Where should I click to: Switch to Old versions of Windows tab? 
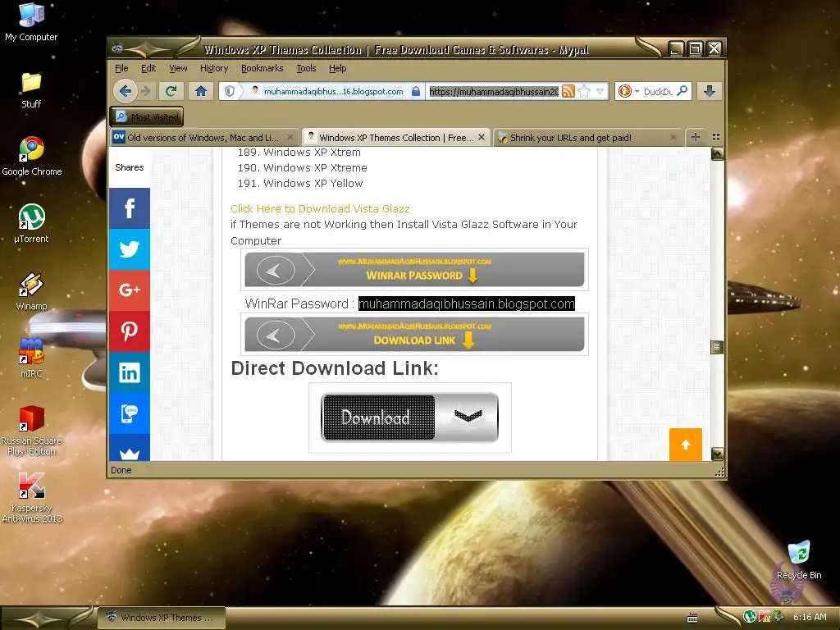[203, 138]
